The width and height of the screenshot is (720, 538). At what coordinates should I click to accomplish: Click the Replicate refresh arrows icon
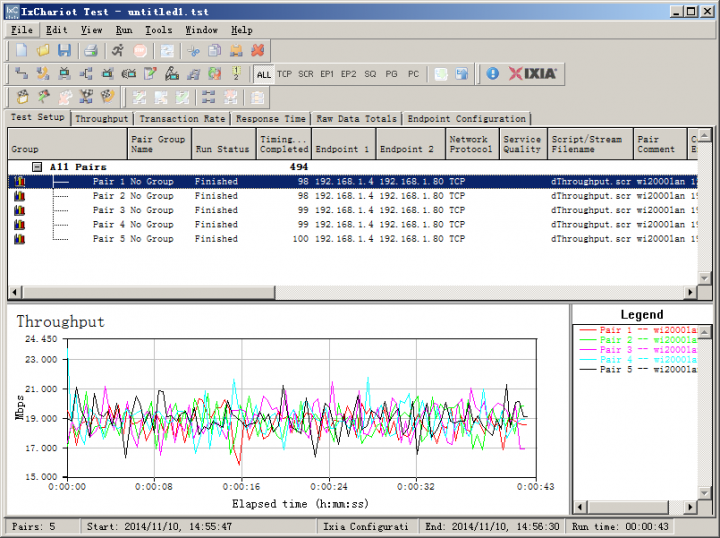214,73
